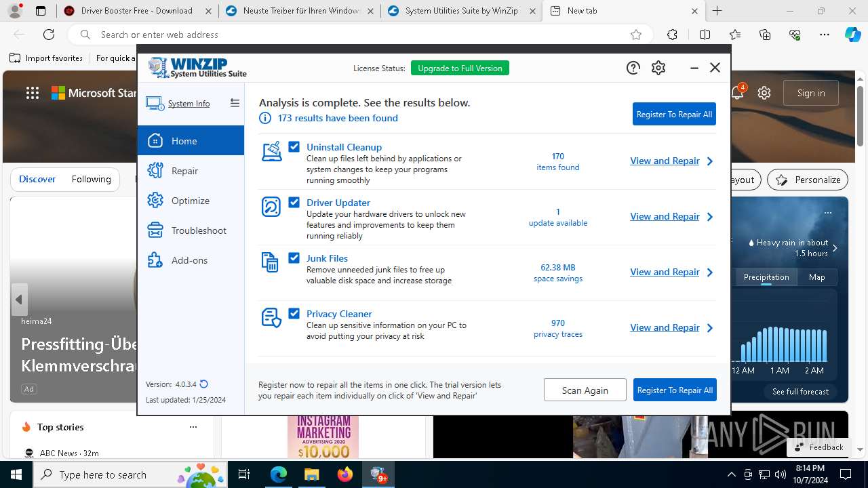Uncheck the Driver Updater checkbox
Viewport: 868px width, 488px height.
294,202
